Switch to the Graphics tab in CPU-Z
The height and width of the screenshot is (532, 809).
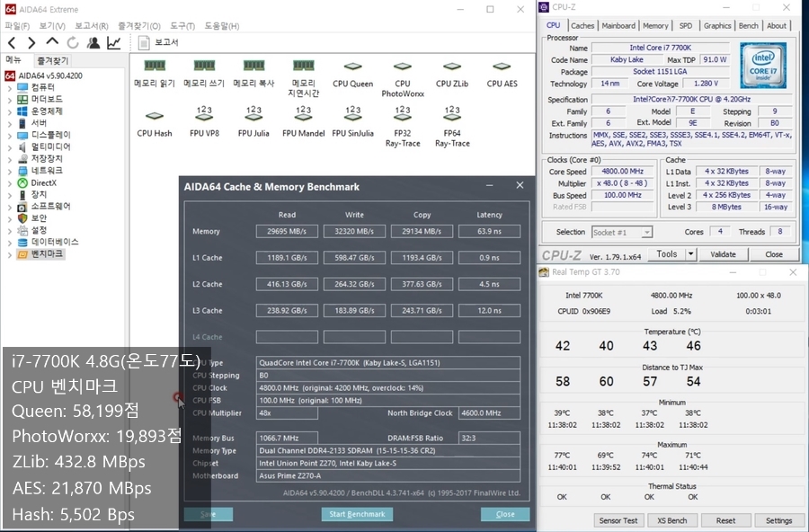pos(717,26)
